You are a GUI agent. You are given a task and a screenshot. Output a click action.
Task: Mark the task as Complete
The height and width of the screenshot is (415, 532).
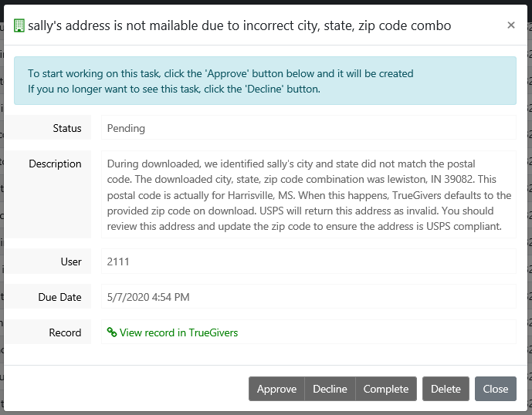pyautogui.click(x=386, y=389)
